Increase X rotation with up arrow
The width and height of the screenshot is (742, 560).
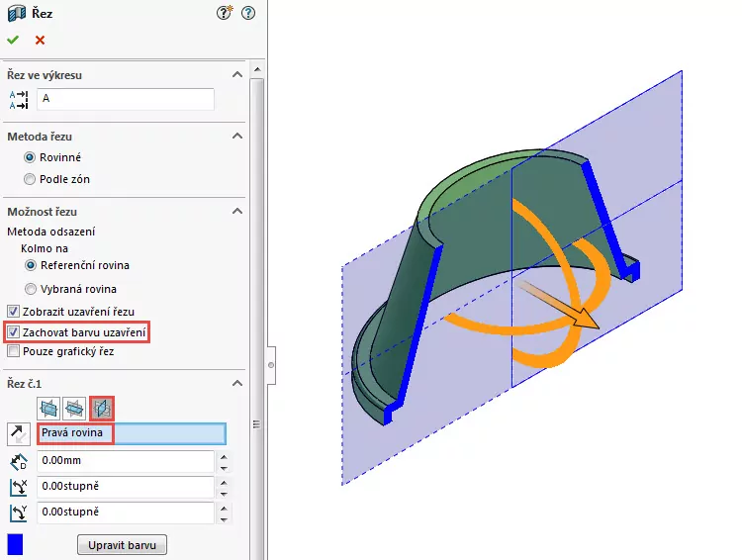[x=224, y=483]
